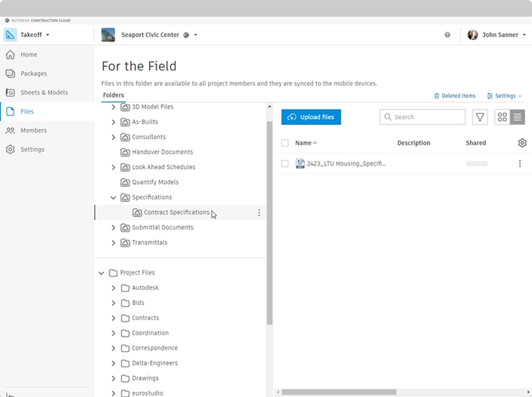Viewport: 532px width, 397px height.
Task: Click the folder tree scroll-up arrow
Action: [x=270, y=107]
